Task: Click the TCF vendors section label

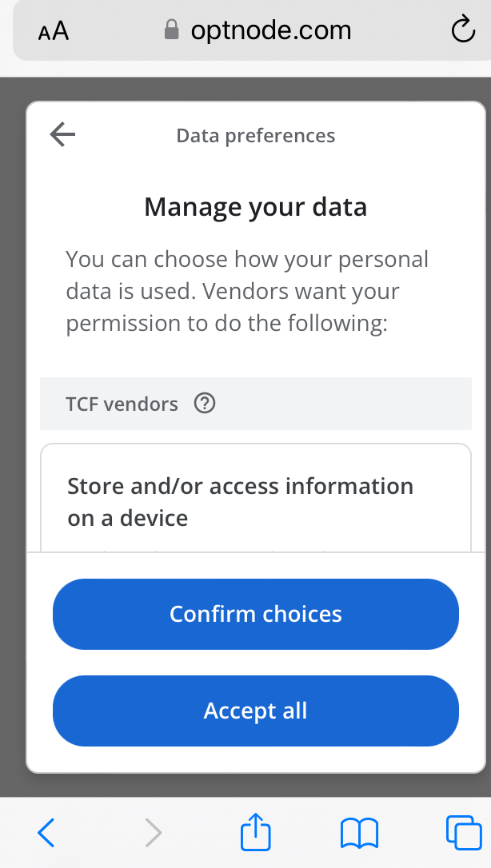Action: click(122, 404)
